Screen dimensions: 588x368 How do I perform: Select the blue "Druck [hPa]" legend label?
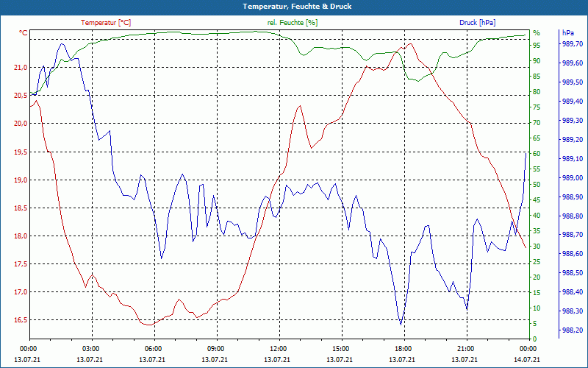click(477, 23)
